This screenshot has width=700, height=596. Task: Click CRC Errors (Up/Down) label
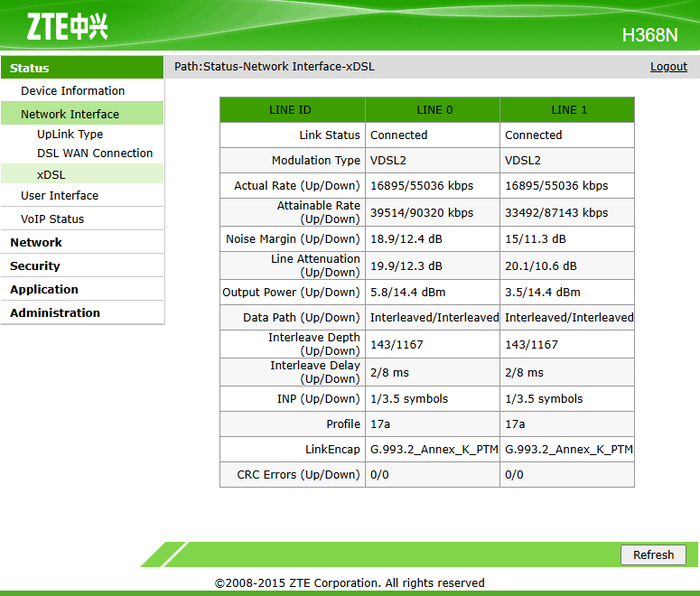(x=298, y=475)
